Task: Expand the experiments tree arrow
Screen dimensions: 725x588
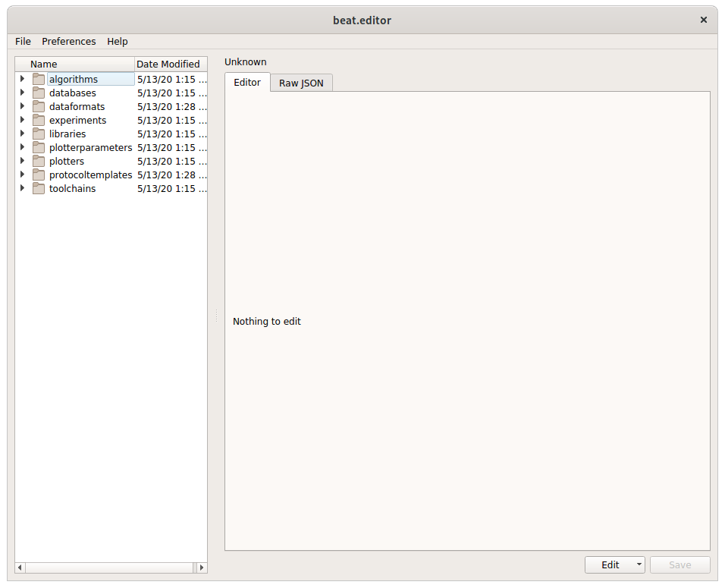Action: (22, 120)
